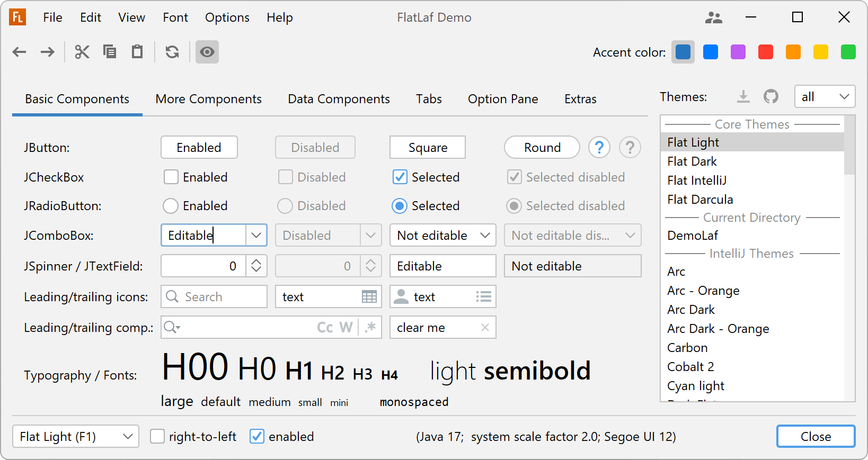The width and height of the screenshot is (868, 460).
Task: Open the themes filter 'all' dropdown
Action: [825, 97]
